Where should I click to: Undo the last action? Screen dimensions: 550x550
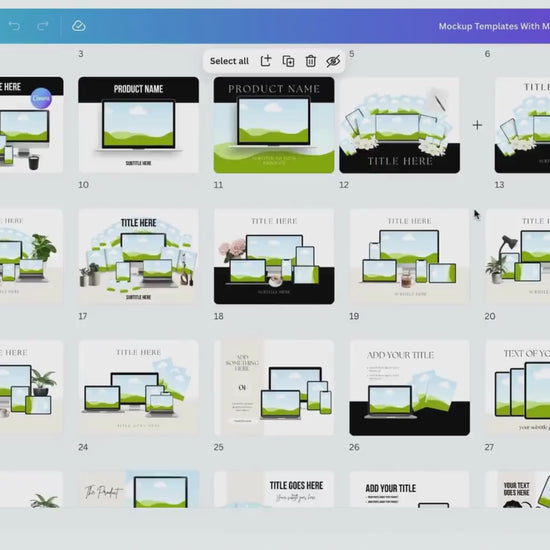[x=14, y=26]
